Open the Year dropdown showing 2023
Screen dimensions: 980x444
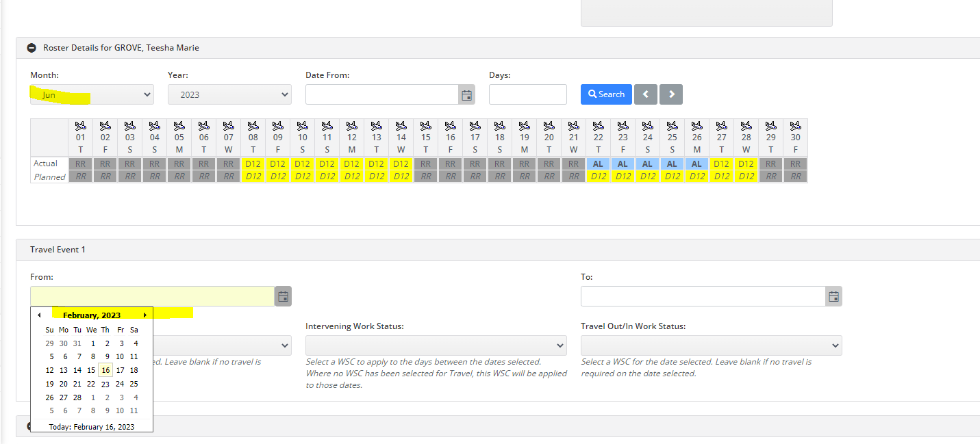pos(229,94)
